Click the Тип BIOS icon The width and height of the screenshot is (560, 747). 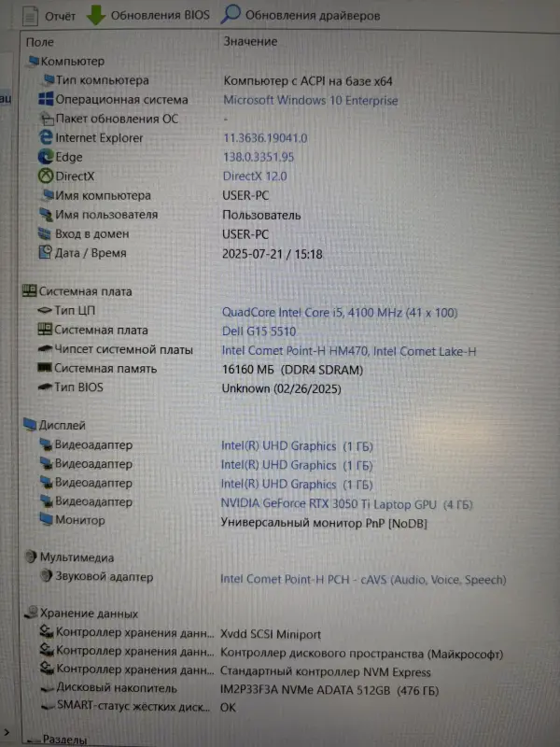click(45, 387)
